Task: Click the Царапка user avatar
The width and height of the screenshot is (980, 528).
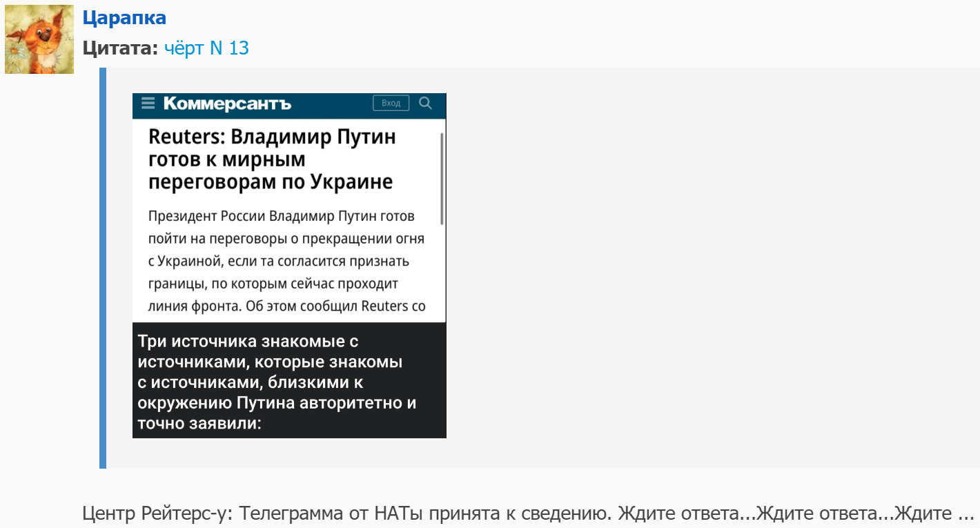Action: pyautogui.click(x=39, y=39)
